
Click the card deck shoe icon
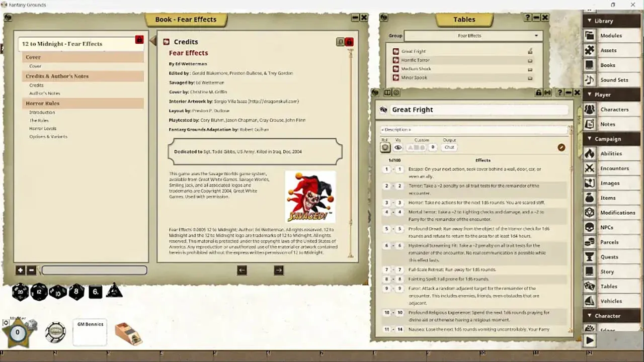click(128, 333)
